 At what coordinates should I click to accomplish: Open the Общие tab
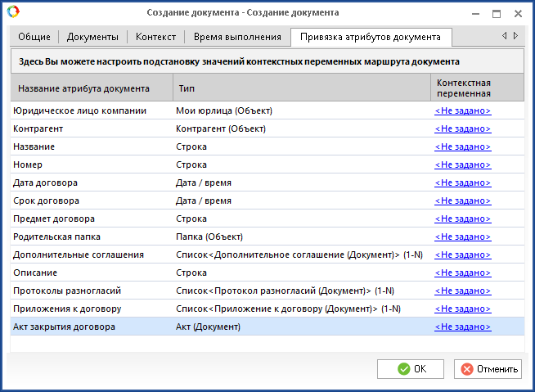pos(34,37)
